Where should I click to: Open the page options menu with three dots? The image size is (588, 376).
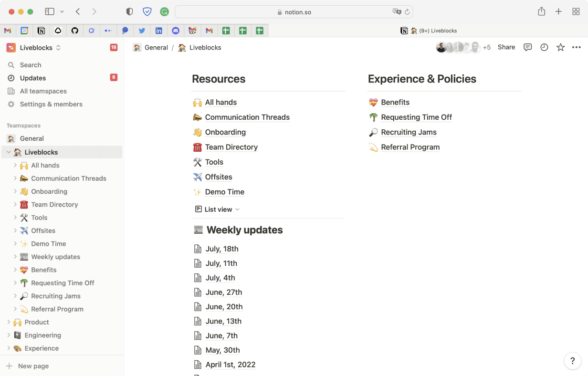coord(577,47)
